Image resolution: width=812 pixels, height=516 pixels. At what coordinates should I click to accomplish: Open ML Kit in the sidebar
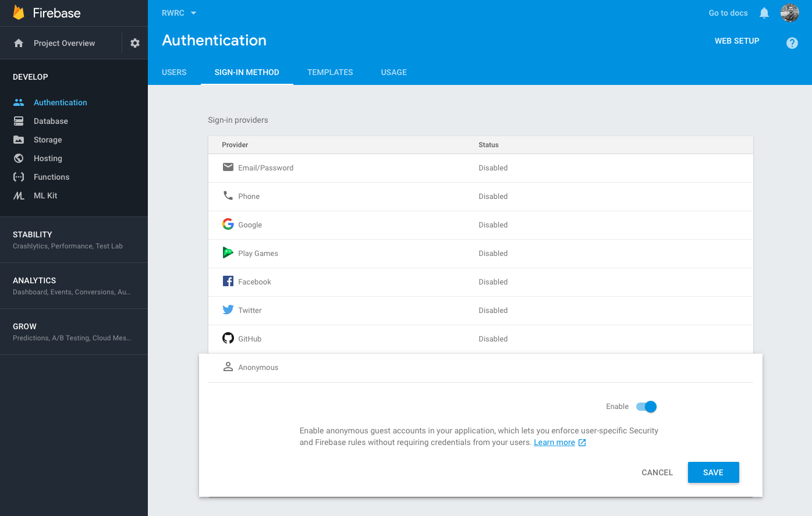point(45,195)
